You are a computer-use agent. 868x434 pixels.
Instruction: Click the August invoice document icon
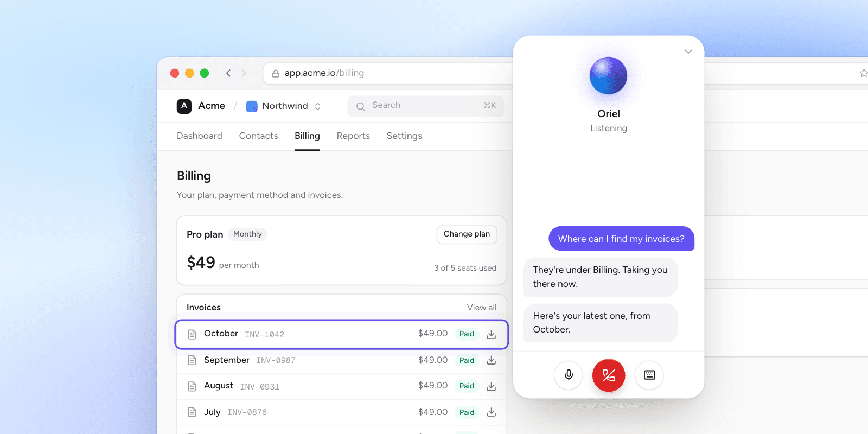(x=192, y=386)
